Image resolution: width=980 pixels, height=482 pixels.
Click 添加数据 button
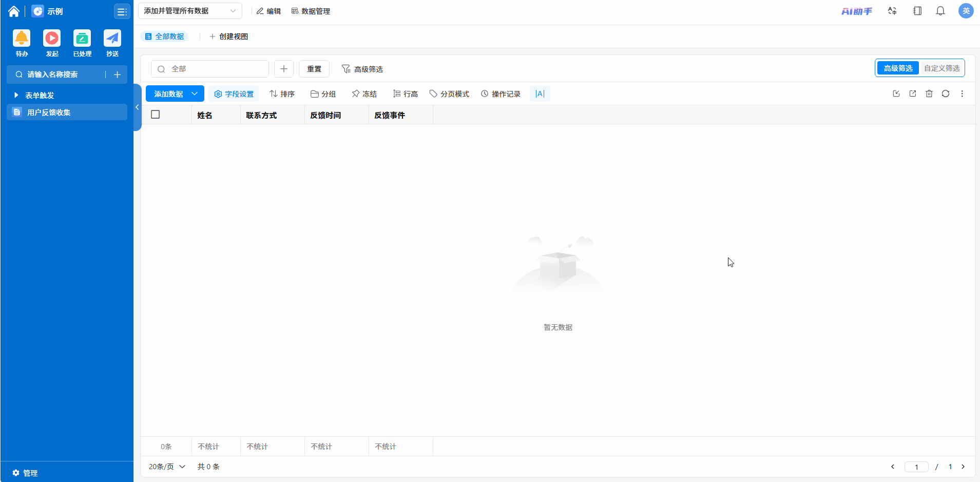(x=168, y=94)
